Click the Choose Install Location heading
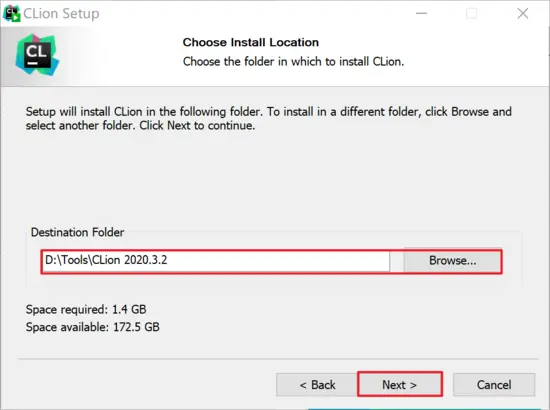Screen dimensions: 550x410 (x=250, y=42)
